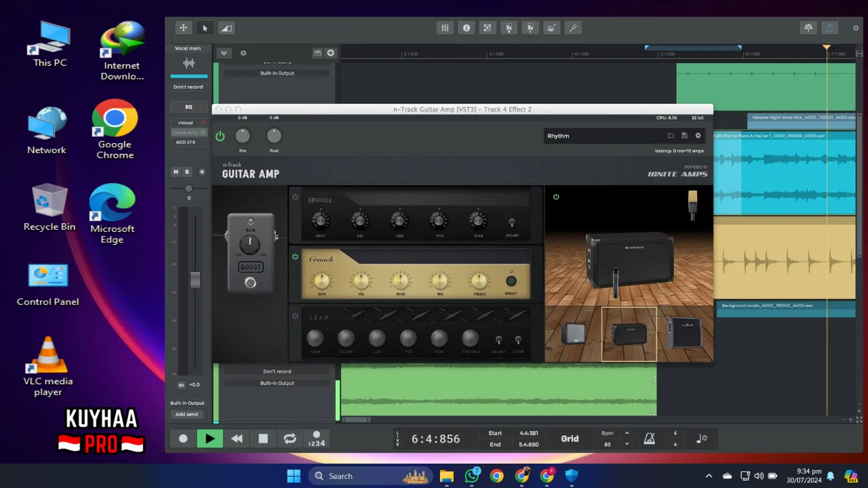Toggle the Guitar Amp effect slot power

tap(203, 133)
